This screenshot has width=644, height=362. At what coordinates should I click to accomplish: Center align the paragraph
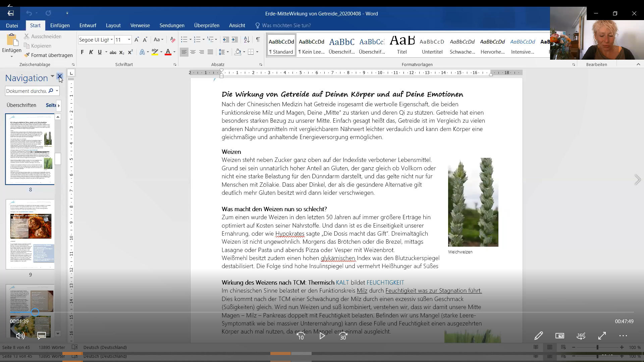[x=193, y=52]
